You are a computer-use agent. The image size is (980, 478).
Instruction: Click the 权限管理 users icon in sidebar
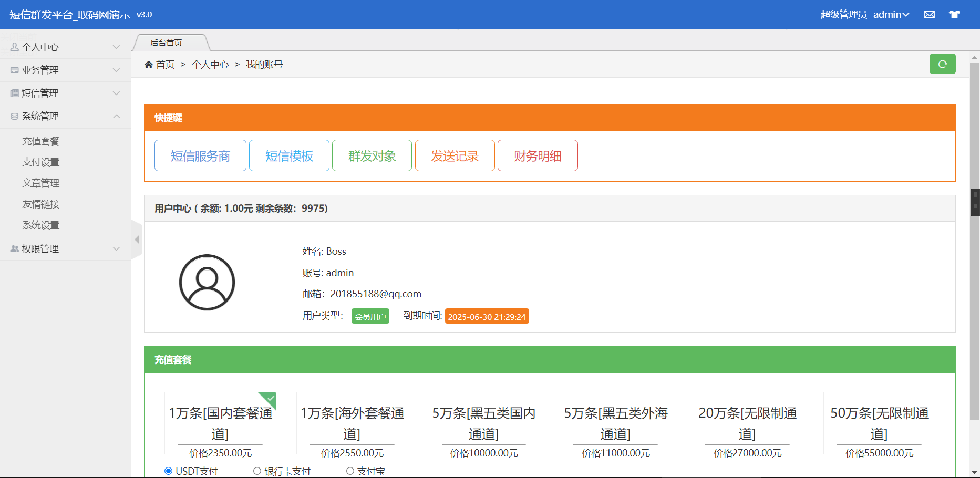(15, 249)
